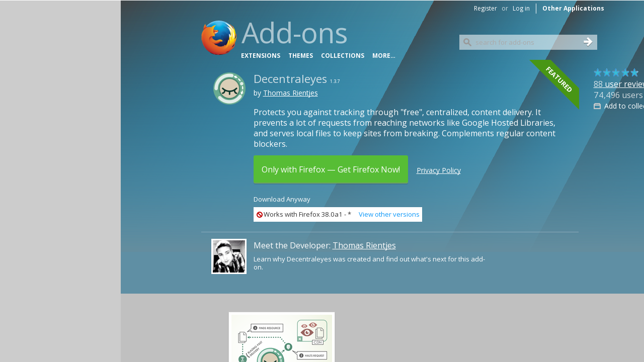
Task: Click the Add-ons site title
Action: click(x=294, y=33)
